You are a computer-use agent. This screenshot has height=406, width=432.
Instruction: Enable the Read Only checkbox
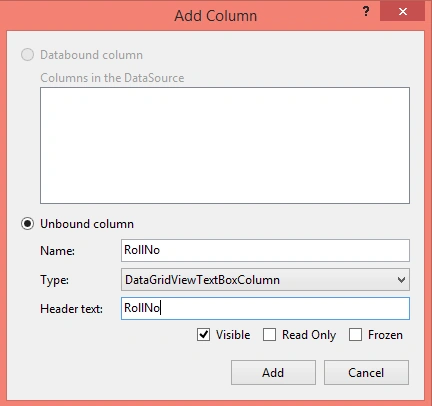coord(269,335)
